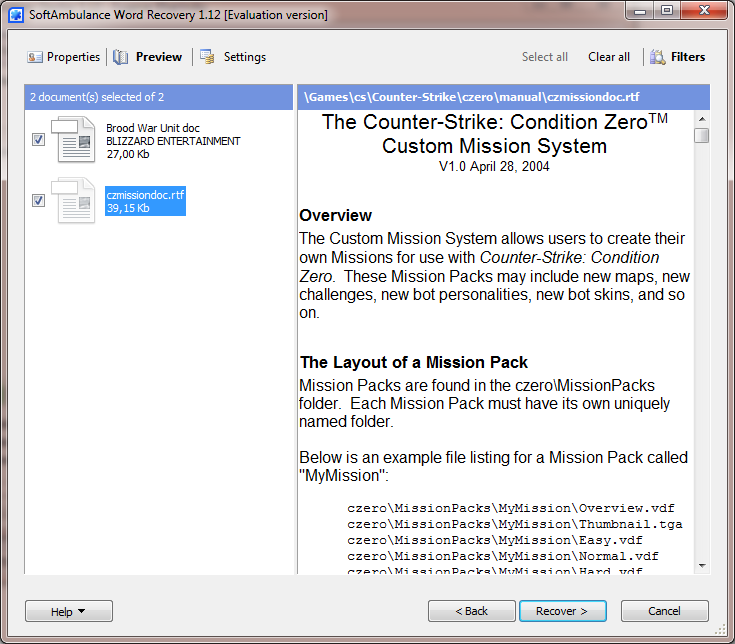Select the Brood War Unit doc title text
The width and height of the screenshot is (735, 644).
coord(153,128)
